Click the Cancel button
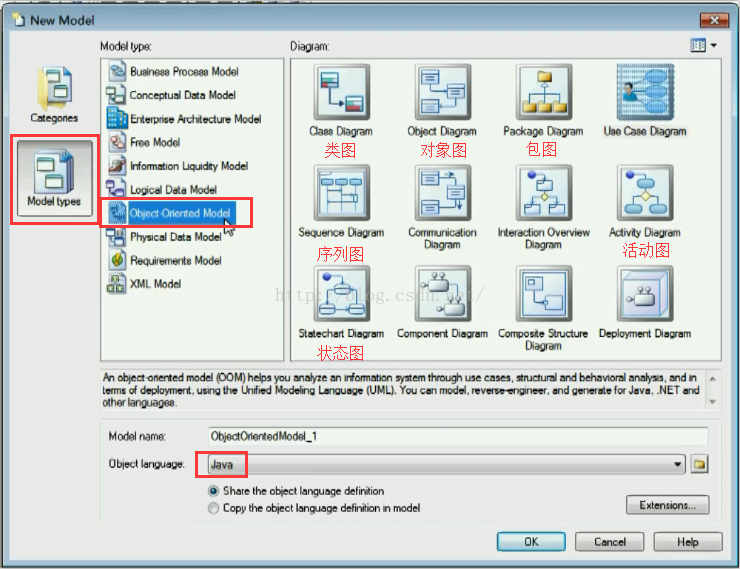The image size is (740, 569). coord(610,542)
